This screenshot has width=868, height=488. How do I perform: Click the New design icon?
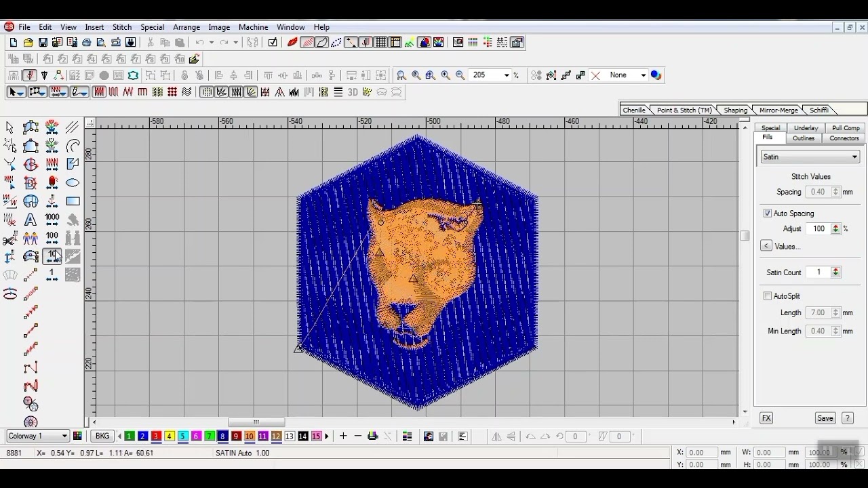coord(14,42)
